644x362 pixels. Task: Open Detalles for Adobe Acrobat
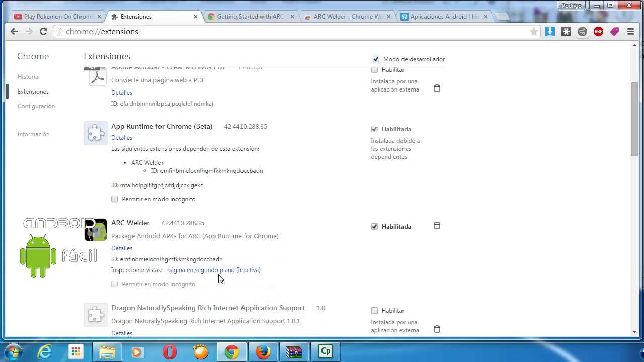[x=122, y=93]
